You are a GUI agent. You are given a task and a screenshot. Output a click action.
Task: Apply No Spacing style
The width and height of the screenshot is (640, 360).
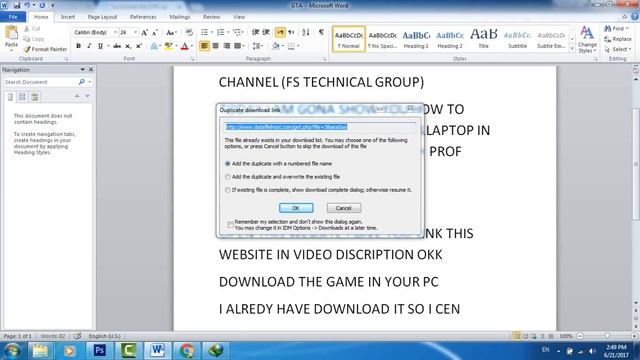pos(382,39)
